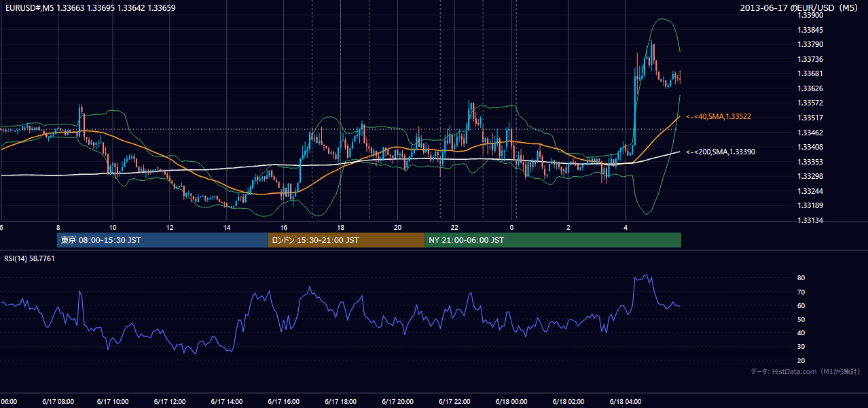Click RSI scale label 60
Viewport: 868px width, 408px height.
click(801, 305)
